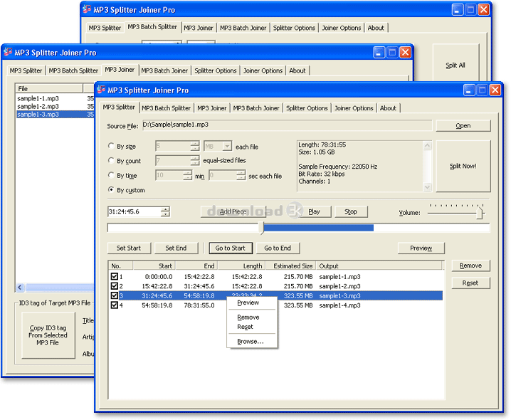Open the About tab in front window
The image size is (511, 420).
click(388, 108)
